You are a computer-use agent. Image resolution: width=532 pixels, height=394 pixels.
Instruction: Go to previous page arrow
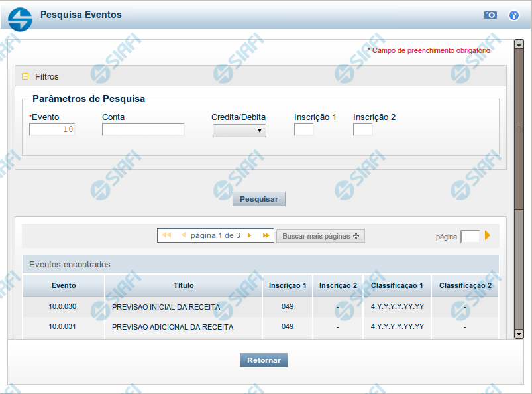(x=183, y=235)
